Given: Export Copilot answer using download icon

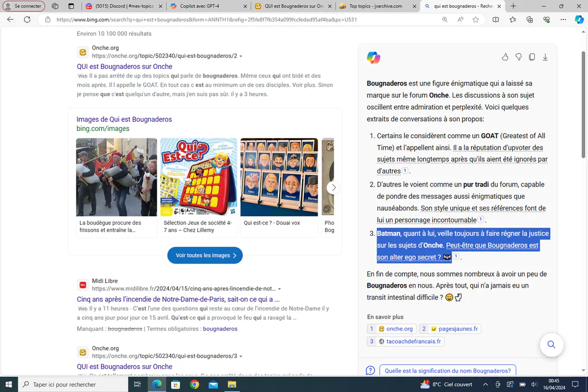Looking at the screenshot, I should (x=546, y=57).
